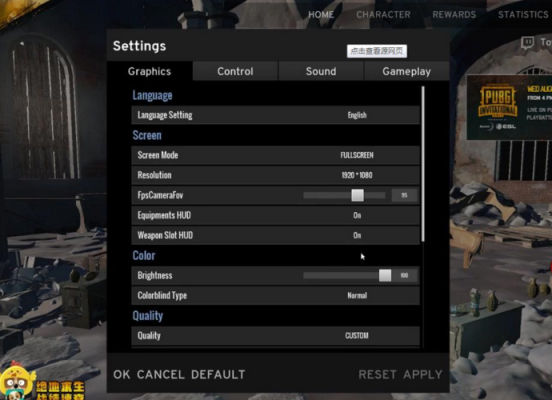Toggle the Weapon Slot HUD On setting

357,235
